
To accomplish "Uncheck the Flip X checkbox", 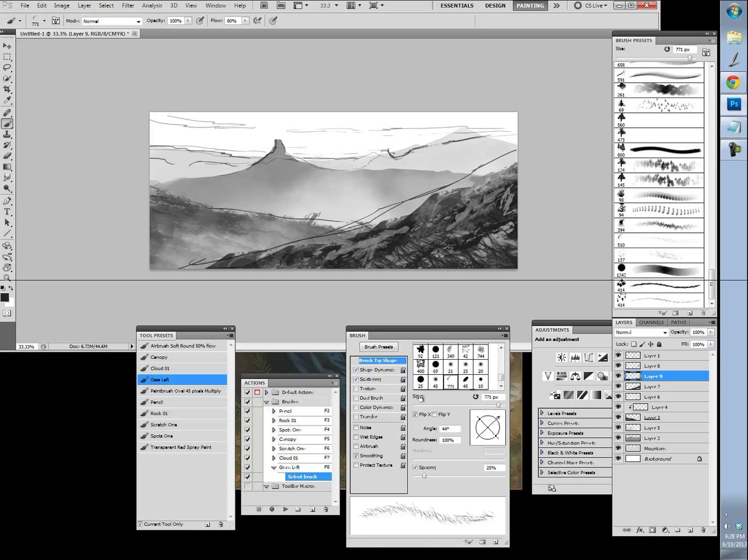I will point(415,415).
